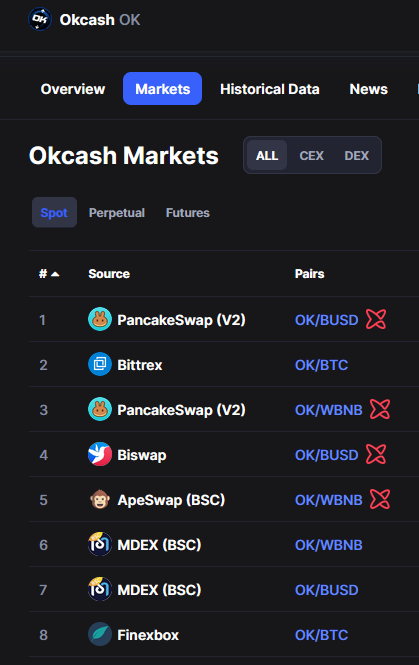Sort by the # column arrow
The image size is (419, 665).
[x=55, y=274]
